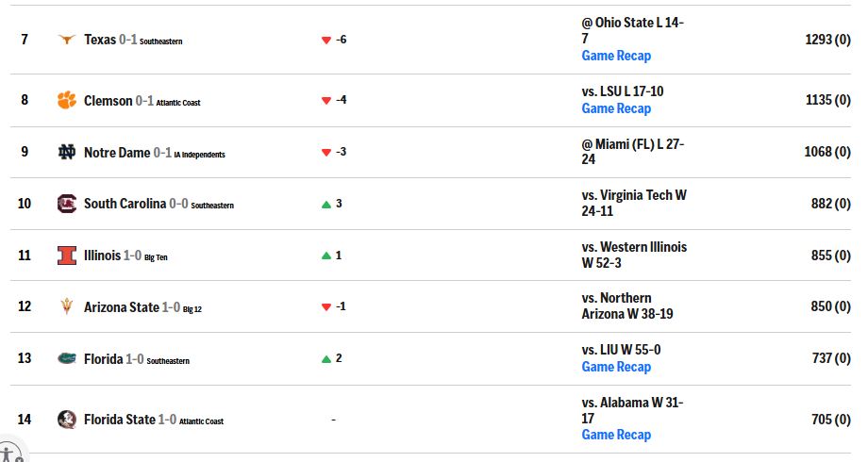Click the South Carolina Gamecocks logo

[x=66, y=204]
